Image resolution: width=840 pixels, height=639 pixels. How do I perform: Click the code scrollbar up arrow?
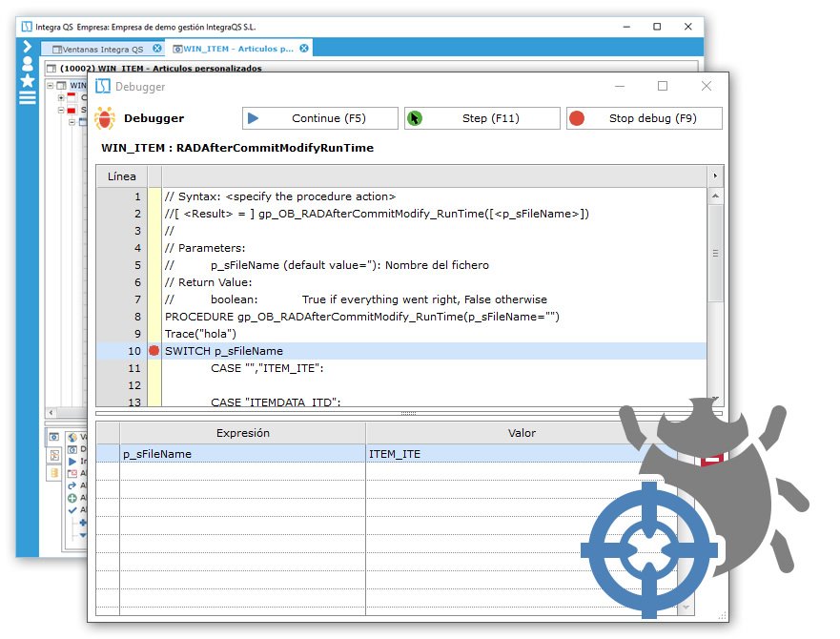tap(715, 196)
